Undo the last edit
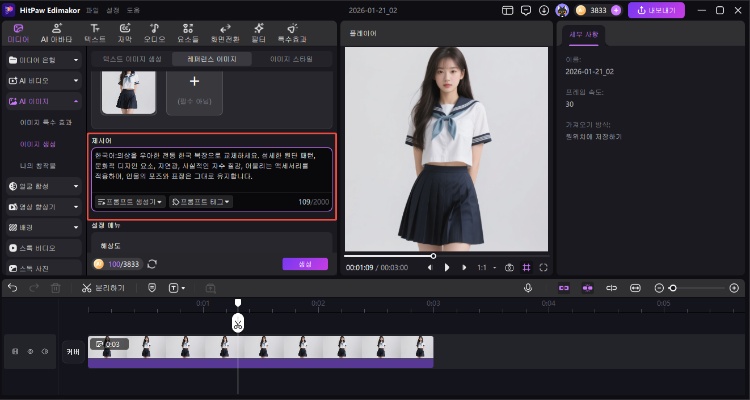 tap(13, 288)
